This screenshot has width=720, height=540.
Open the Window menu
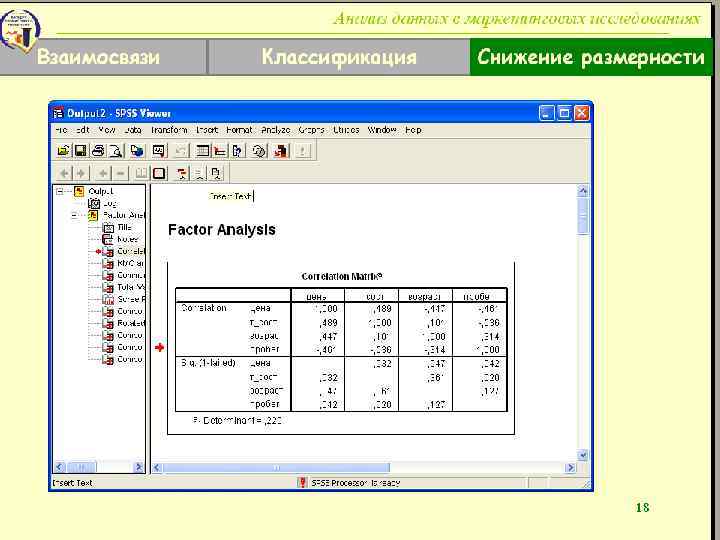coord(382,130)
